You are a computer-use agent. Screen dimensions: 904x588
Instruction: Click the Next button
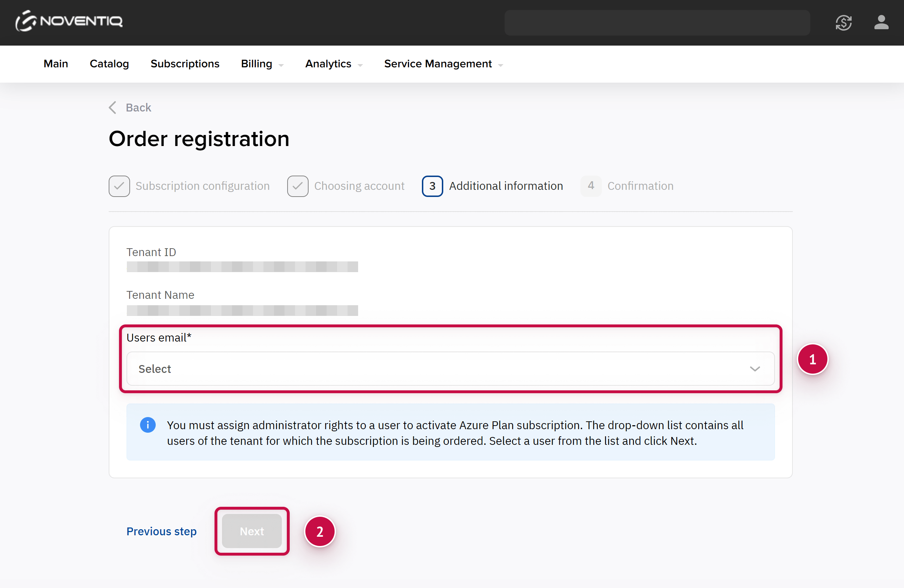(x=252, y=531)
